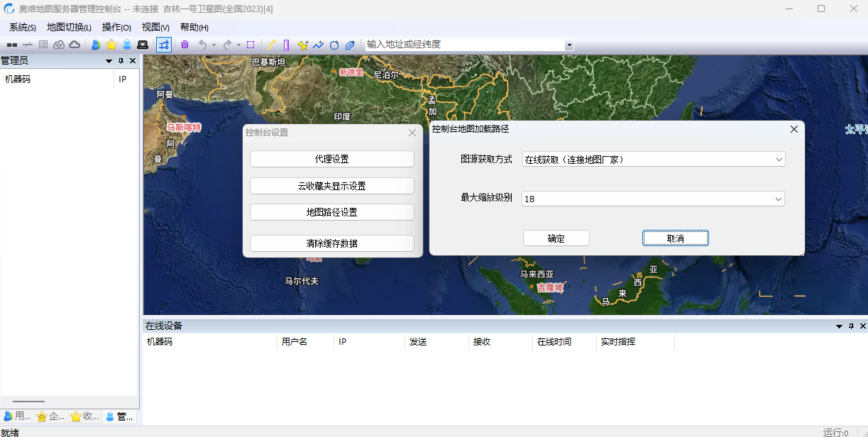The height and width of the screenshot is (437, 868).
Task: Switch to the 收藏 tab at bottom-left
Action: click(85, 416)
